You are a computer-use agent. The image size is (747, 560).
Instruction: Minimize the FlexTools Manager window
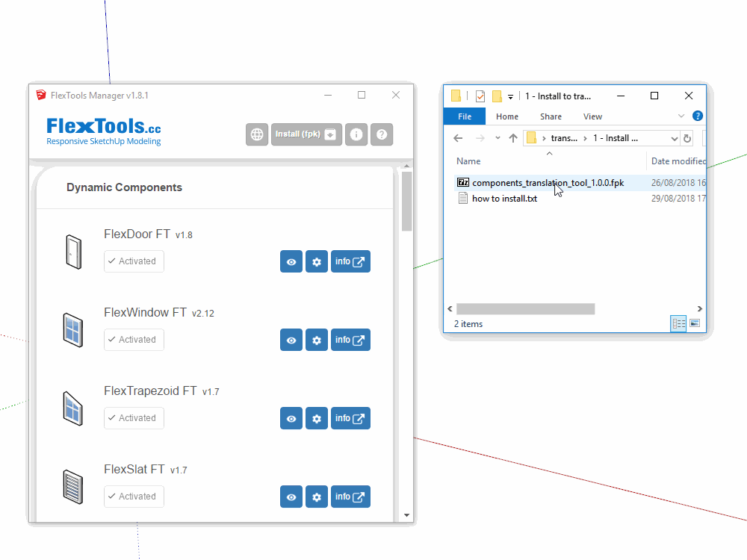pyautogui.click(x=328, y=96)
